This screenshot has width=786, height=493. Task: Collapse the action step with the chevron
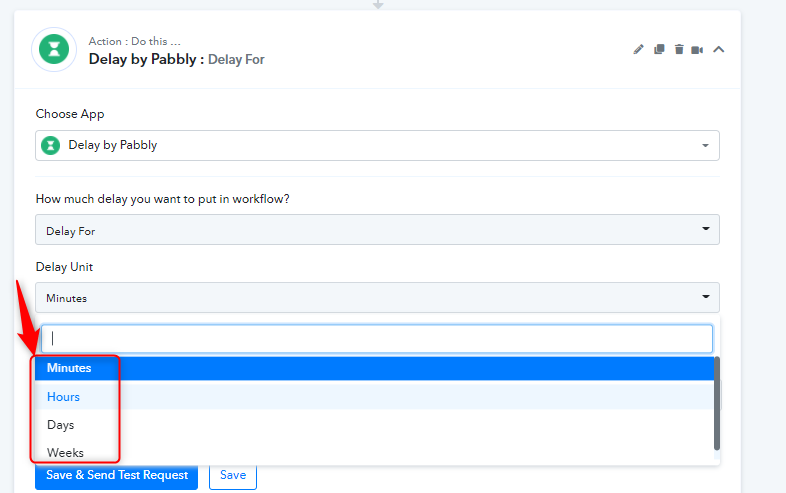tap(719, 49)
